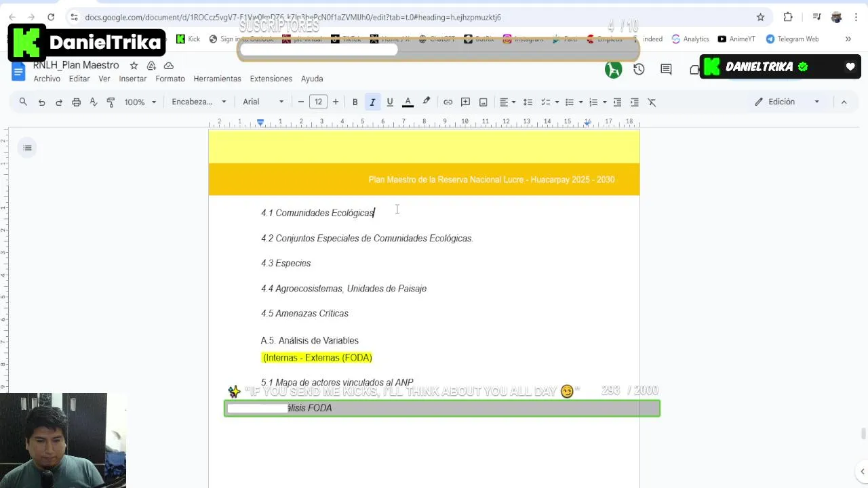Screen dimensions: 868x488
Task: Clear formatting from the selection
Action: click(652, 102)
